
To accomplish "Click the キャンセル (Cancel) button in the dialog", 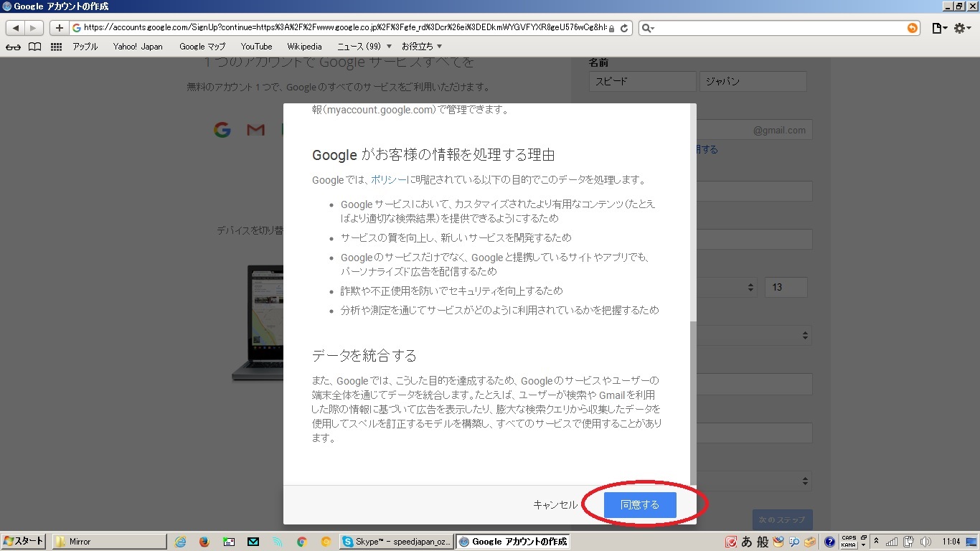I will [555, 504].
